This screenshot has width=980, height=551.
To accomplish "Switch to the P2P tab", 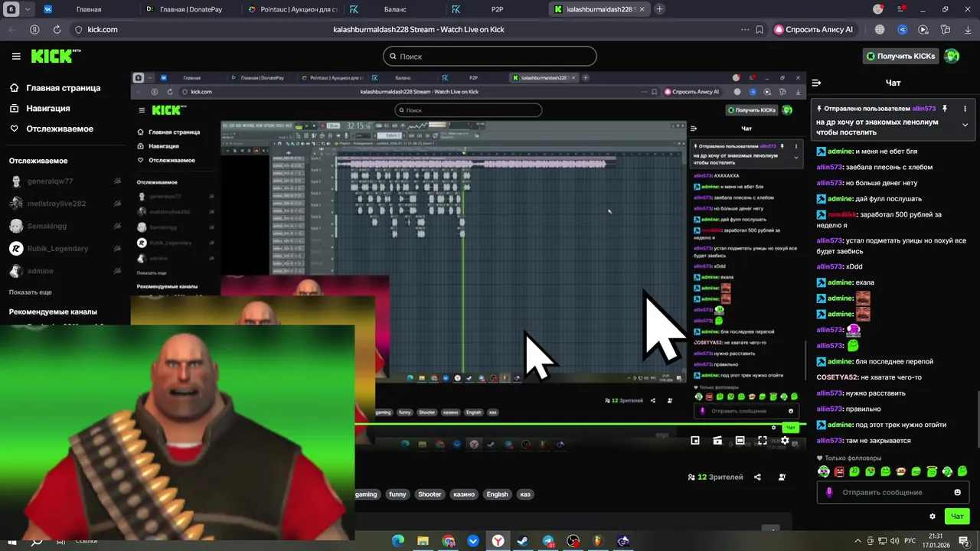I will (497, 9).
